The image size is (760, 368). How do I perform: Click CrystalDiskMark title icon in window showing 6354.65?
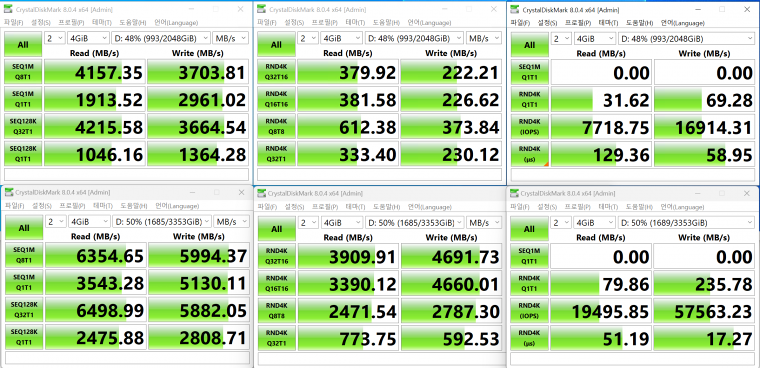pyautogui.click(x=9, y=192)
